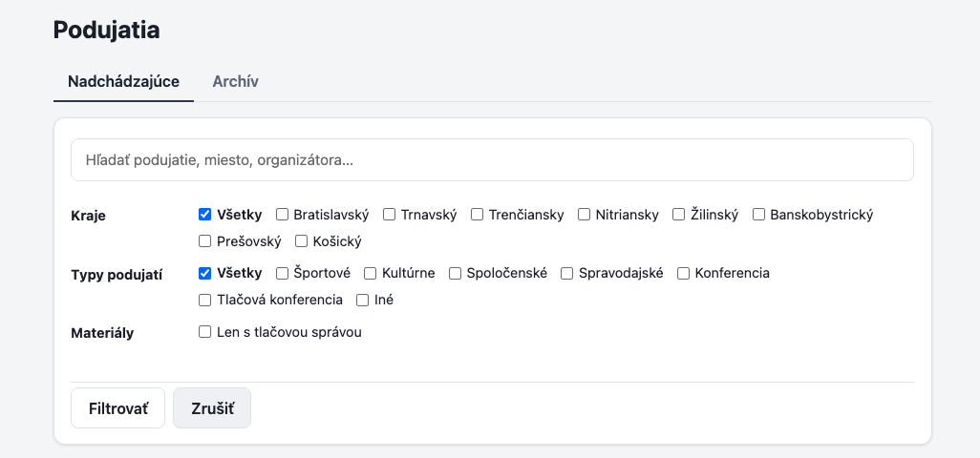Enable the Trnavský region filter
The width and height of the screenshot is (980, 458).
click(x=389, y=215)
